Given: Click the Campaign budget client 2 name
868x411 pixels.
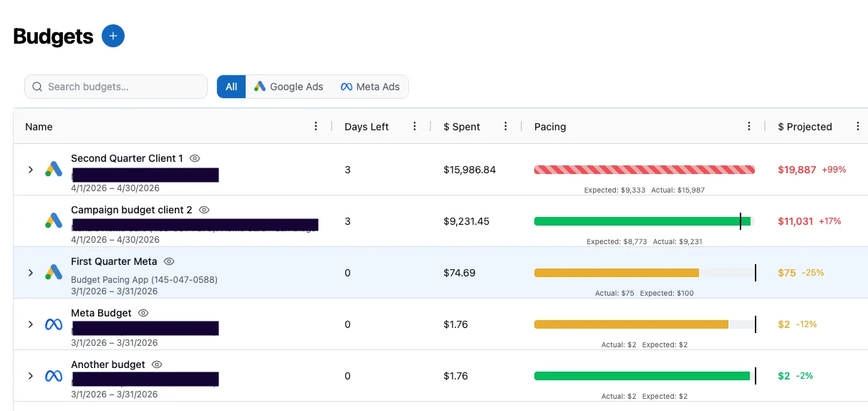Looking at the screenshot, I should point(132,210).
